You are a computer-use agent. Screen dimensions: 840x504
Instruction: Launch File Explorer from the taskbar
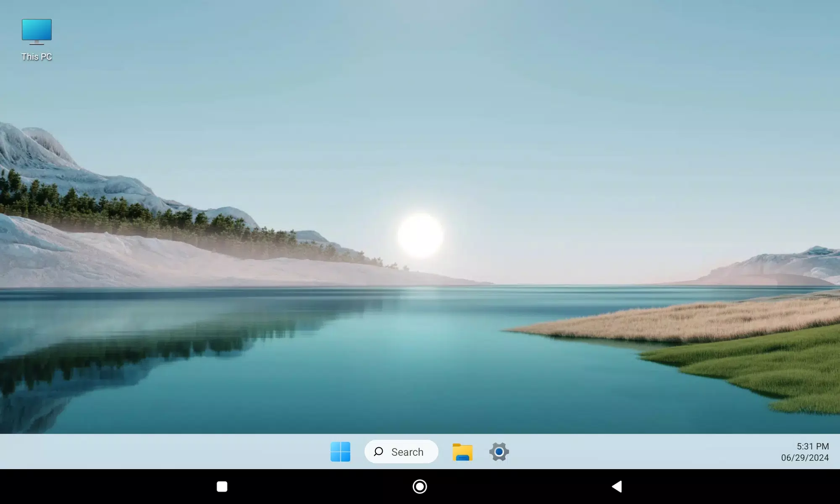click(x=462, y=452)
